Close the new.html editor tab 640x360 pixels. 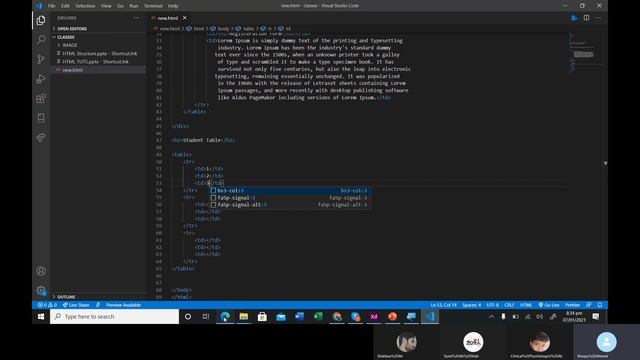(x=184, y=18)
